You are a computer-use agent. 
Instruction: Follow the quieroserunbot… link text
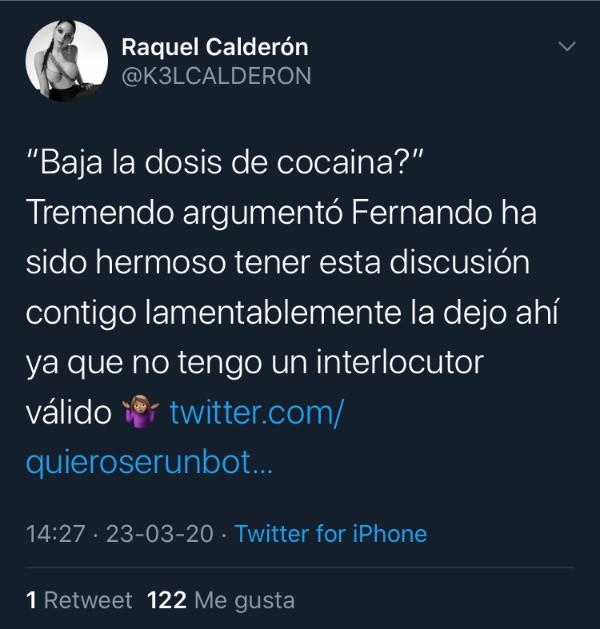pos(149,463)
